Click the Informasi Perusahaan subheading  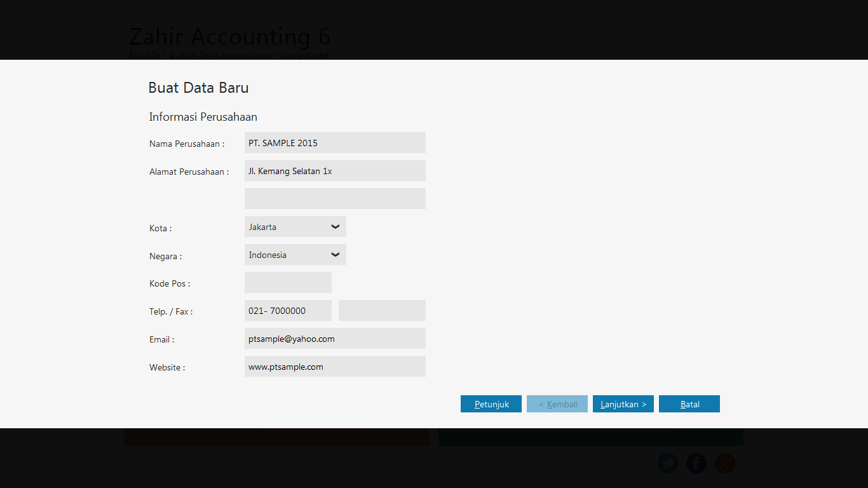(x=203, y=117)
